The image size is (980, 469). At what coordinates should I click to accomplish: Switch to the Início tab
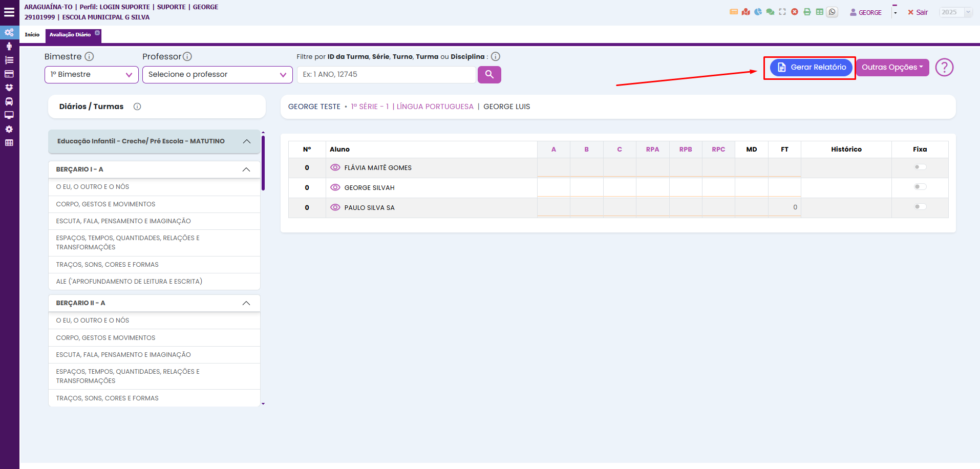(x=32, y=35)
